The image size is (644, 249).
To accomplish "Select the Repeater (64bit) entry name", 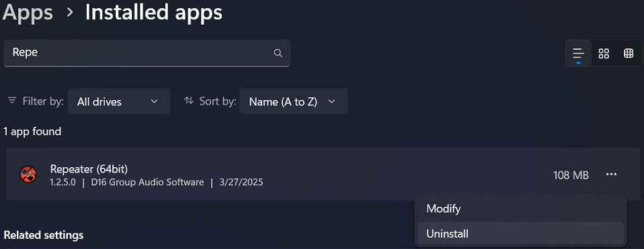I will click(89, 168).
